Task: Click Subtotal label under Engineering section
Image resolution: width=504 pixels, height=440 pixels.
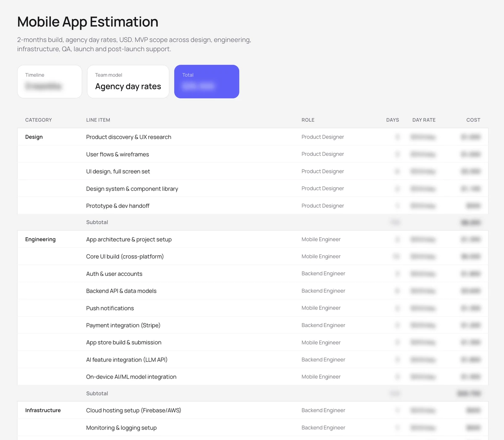Action: [x=97, y=393]
